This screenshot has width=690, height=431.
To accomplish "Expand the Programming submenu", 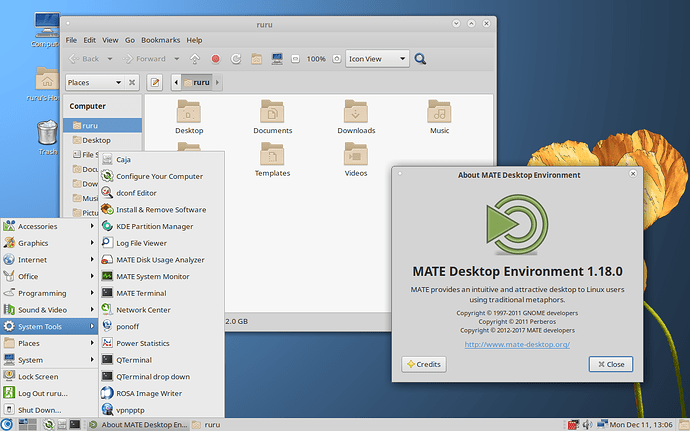I will click(x=49, y=293).
